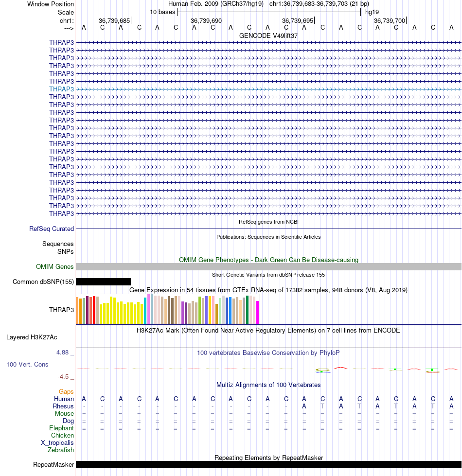Select the black dbSNP variant block
Screen dimensions: 462x476
pos(103,282)
